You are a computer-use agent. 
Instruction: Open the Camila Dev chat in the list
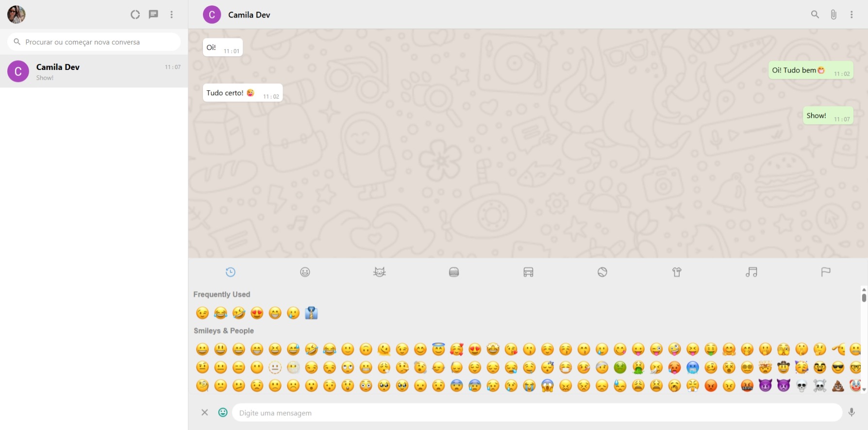click(x=94, y=71)
